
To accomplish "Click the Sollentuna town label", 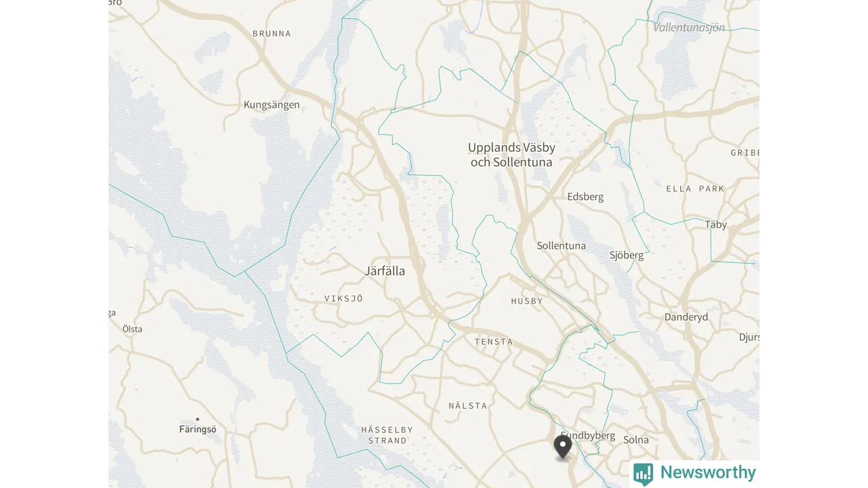I will [561, 246].
